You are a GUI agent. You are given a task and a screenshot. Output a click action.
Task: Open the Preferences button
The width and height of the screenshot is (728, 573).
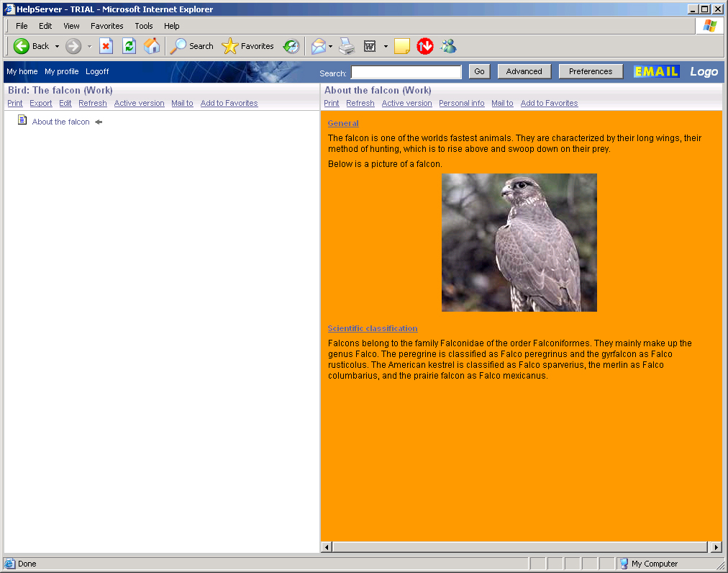pos(591,71)
